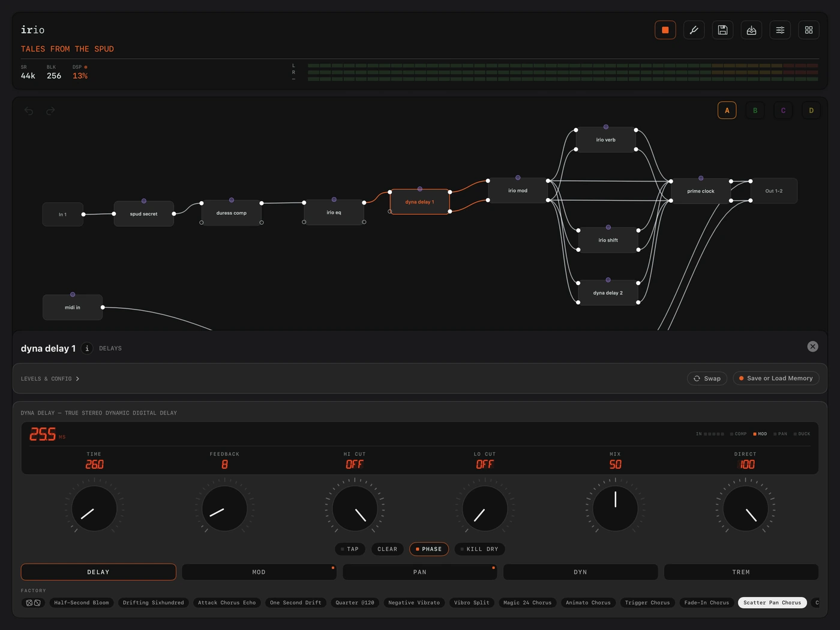
Task: Toggle the COMP indicator in display
Action: coord(739,434)
